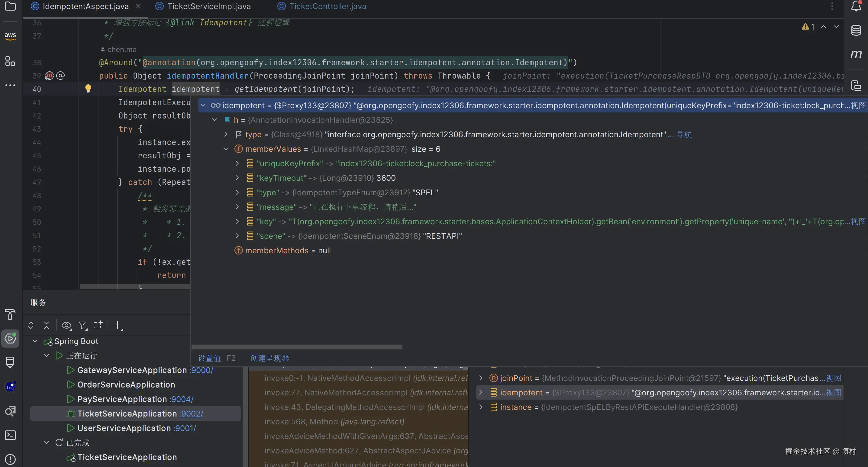Open the Maven tool window icon

point(856,54)
